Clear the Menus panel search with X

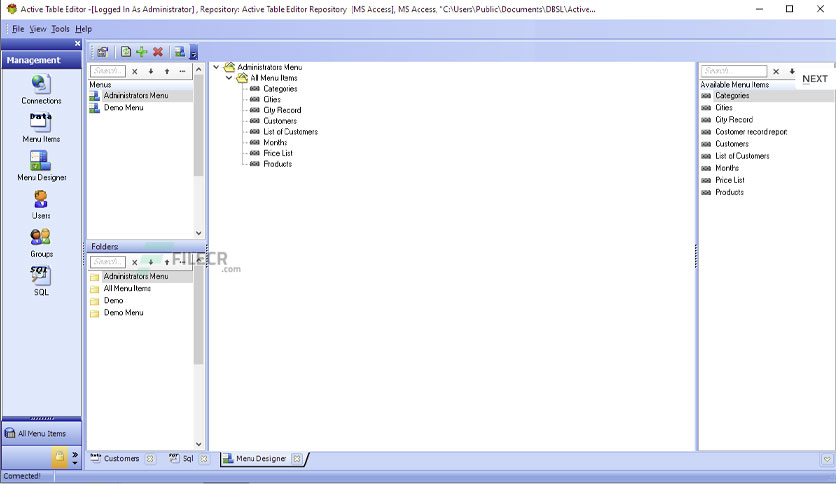coord(135,71)
